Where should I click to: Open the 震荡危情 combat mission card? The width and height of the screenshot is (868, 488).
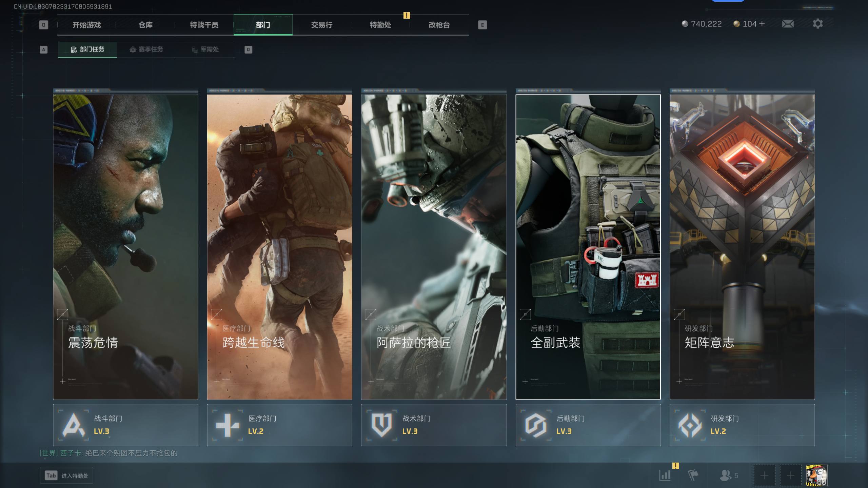[x=125, y=247]
